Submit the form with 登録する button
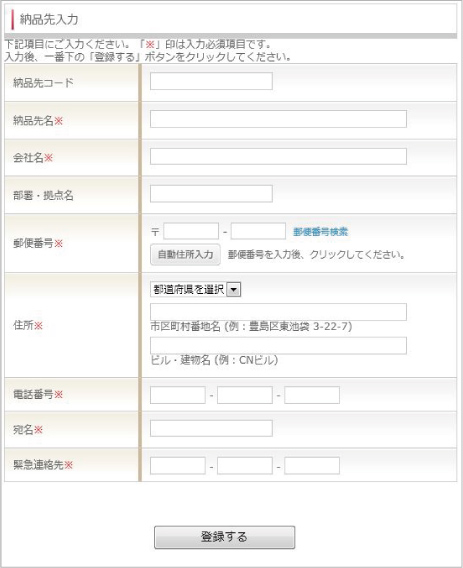Screen dimensions: 463x568 pyautogui.click(x=224, y=537)
